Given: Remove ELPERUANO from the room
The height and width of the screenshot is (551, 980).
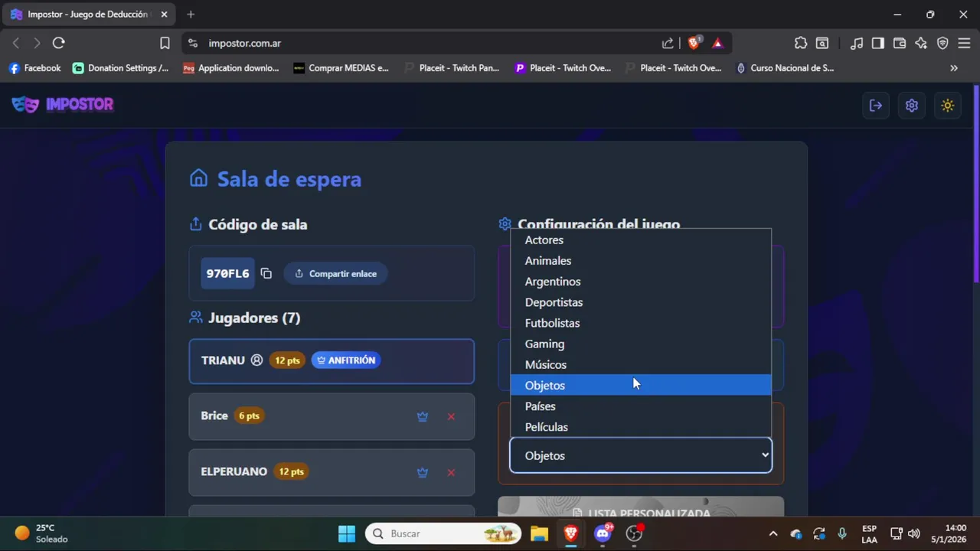Looking at the screenshot, I should coord(451,472).
